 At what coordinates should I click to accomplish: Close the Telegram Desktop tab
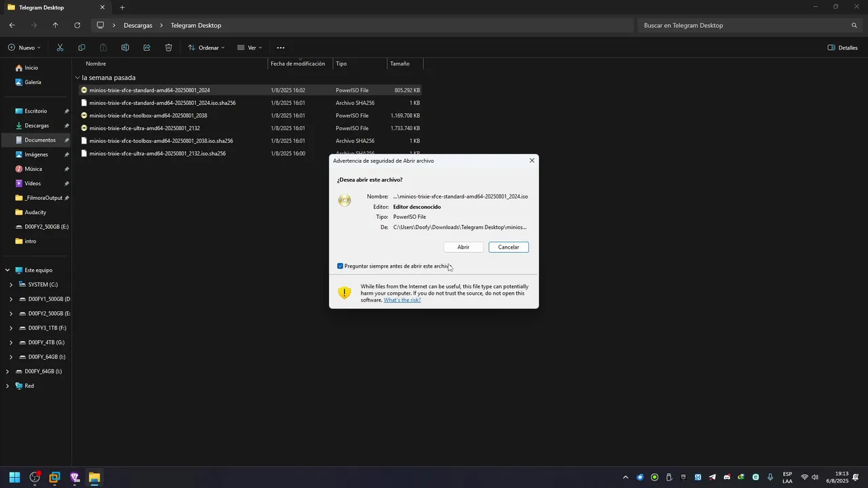102,7
